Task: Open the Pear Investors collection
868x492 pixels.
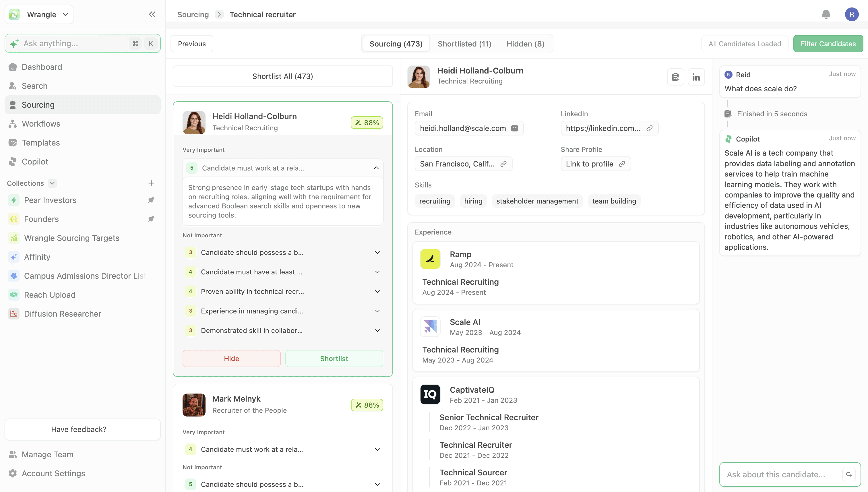Action: point(82,200)
